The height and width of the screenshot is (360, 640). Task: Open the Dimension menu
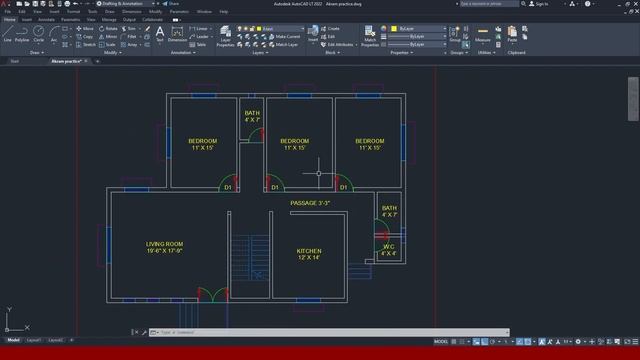[131, 12]
